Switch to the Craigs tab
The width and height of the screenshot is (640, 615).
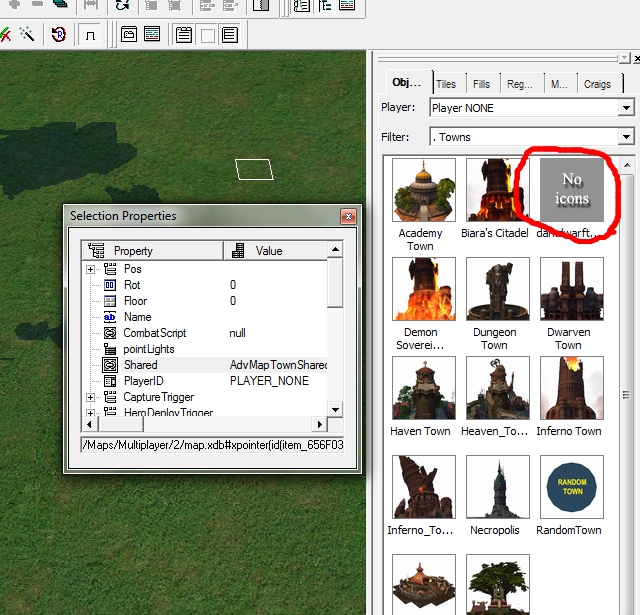click(597, 84)
